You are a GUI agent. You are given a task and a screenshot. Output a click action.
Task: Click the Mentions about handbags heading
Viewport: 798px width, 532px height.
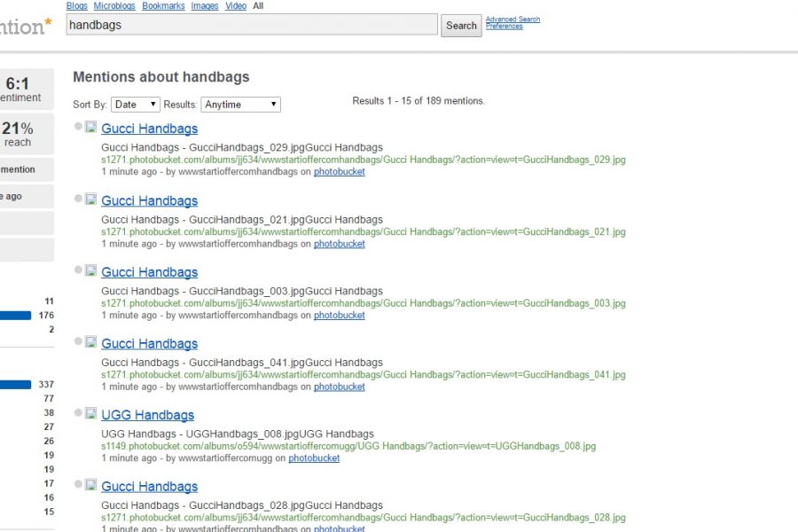[160, 77]
